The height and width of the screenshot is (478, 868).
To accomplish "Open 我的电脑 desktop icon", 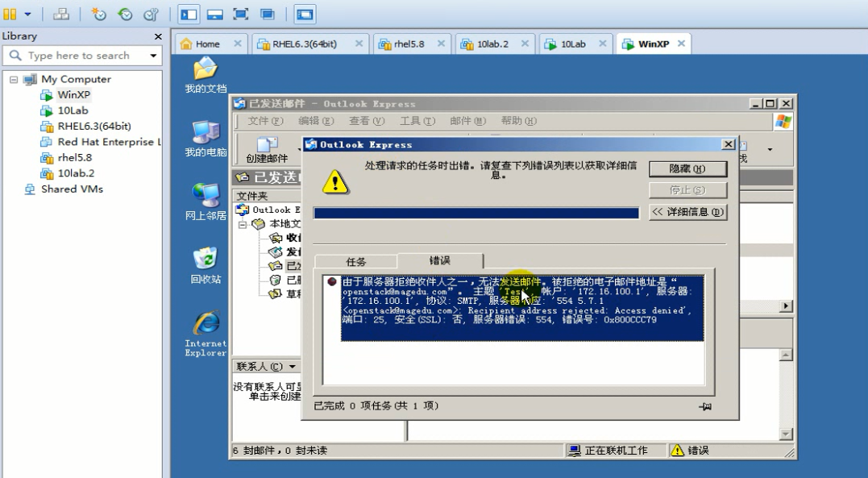I will [206, 139].
